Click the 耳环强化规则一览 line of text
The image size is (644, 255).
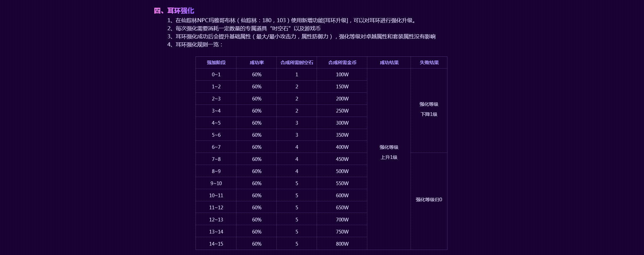coord(195,45)
